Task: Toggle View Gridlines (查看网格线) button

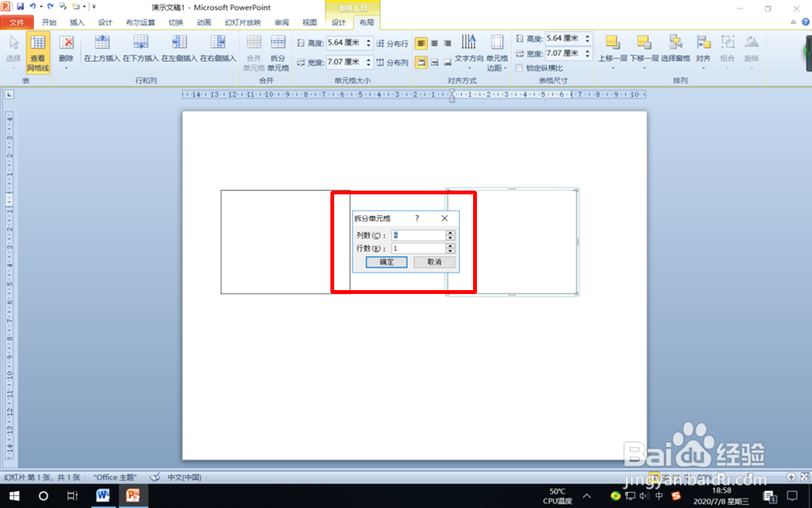Action: click(x=38, y=53)
